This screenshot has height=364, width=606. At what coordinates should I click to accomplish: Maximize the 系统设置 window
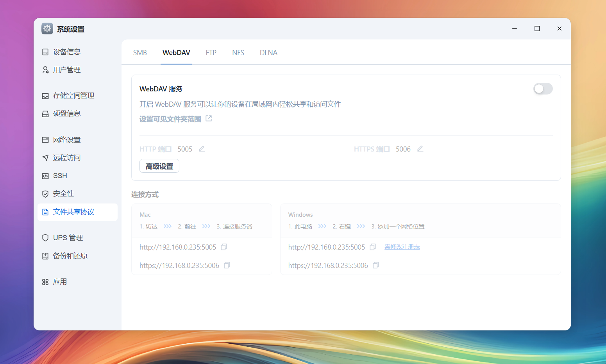tap(537, 29)
